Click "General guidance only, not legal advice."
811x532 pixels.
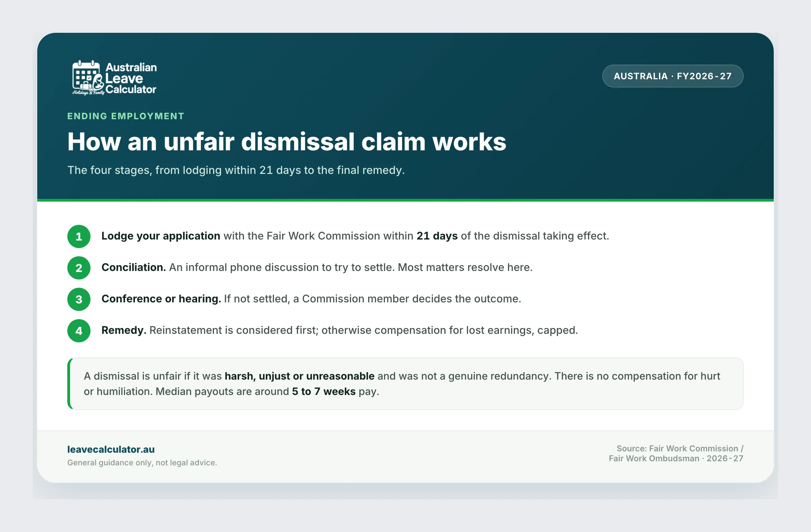[x=142, y=463]
